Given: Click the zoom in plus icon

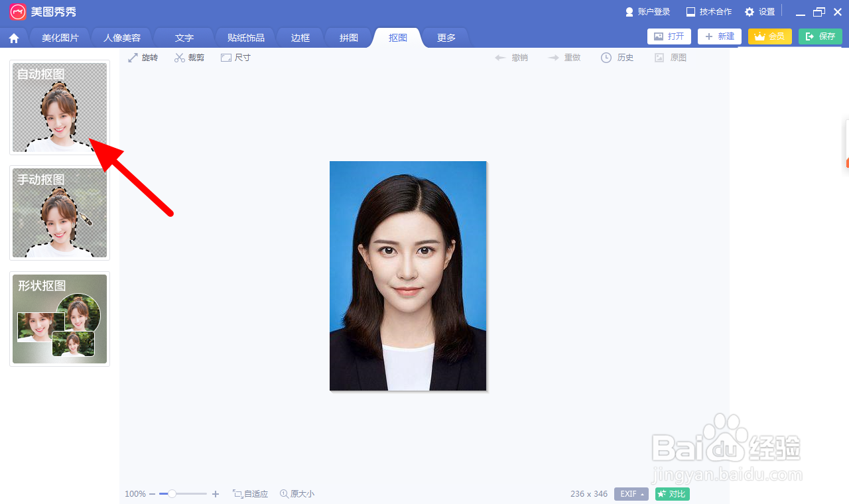Looking at the screenshot, I should [x=215, y=494].
